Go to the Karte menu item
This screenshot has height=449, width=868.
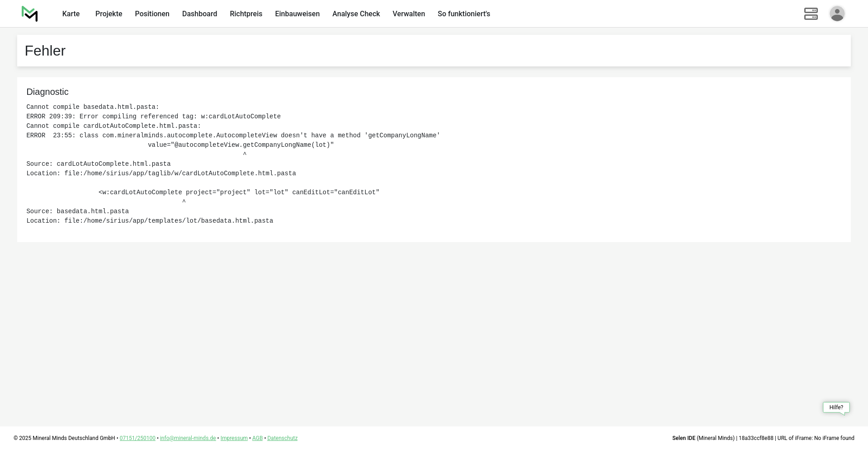tap(71, 14)
